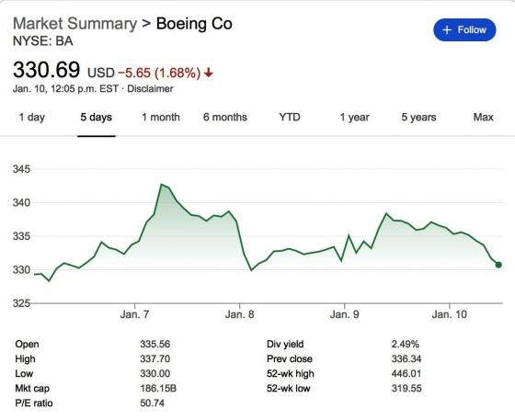This screenshot has height=420, width=515.
Task: Click the Div yield label
Action: click(285, 345)
